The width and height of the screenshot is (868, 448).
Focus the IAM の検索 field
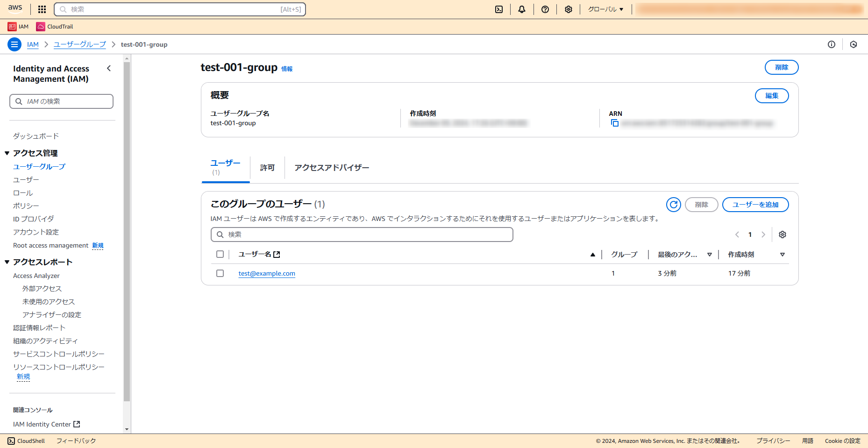[61, 101]
